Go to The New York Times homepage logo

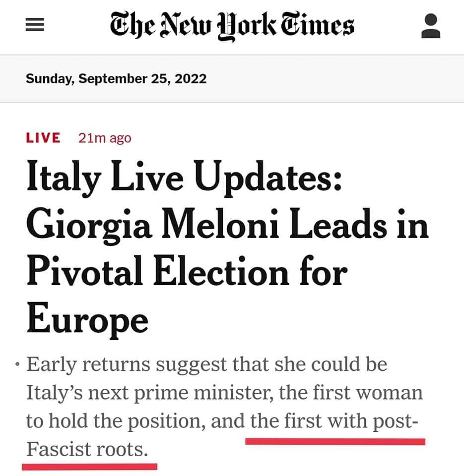(x=232, y=26)
